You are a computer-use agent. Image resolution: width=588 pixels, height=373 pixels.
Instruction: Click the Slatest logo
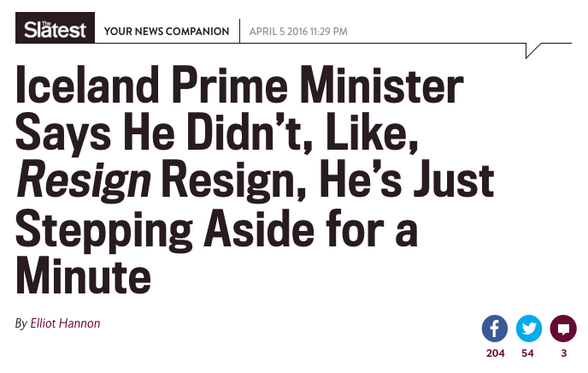(55, 31)
